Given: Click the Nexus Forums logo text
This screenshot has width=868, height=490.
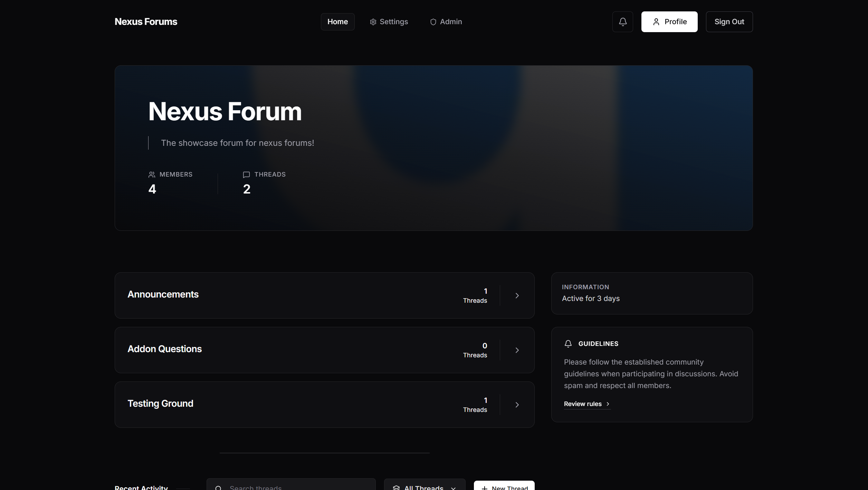Looking at the screenshot, I should click(x=146, y=22).
